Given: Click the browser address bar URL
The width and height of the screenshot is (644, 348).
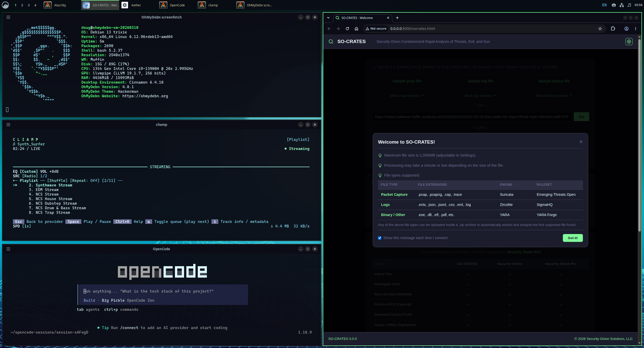Looking at the screenshot, I should (413, 29).
